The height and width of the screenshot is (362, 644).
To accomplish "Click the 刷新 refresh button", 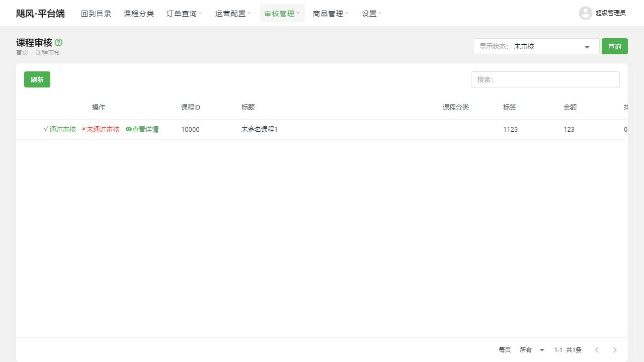I will coord(37,79).
